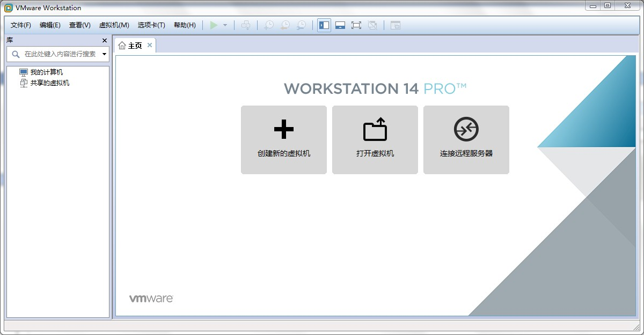Maximize the VMware Workstation window
The height and width of the screenshot is (335, 644).
pyautogui.click(x=608, y=5)
